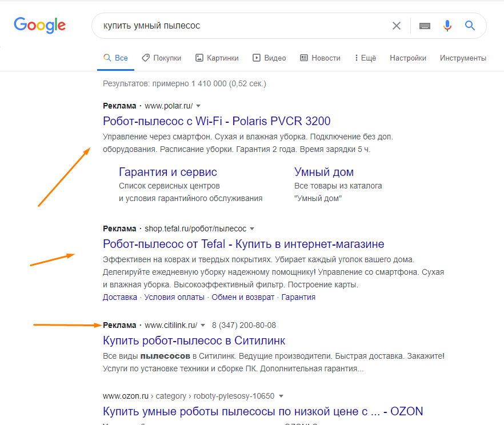Image resolution: width=504 pixels, height=425 pixels.
Task: Open the Новости tab
Action: (x=320, y=58)
